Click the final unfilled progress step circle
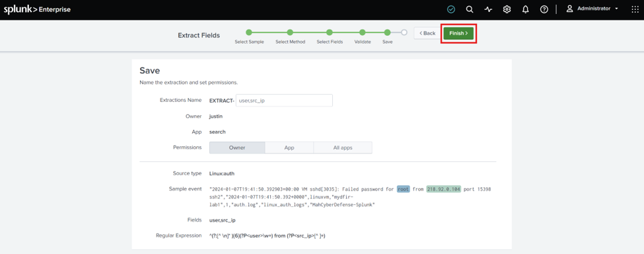Viewport: 644px width, 254px height. click(x=404, y=32)
